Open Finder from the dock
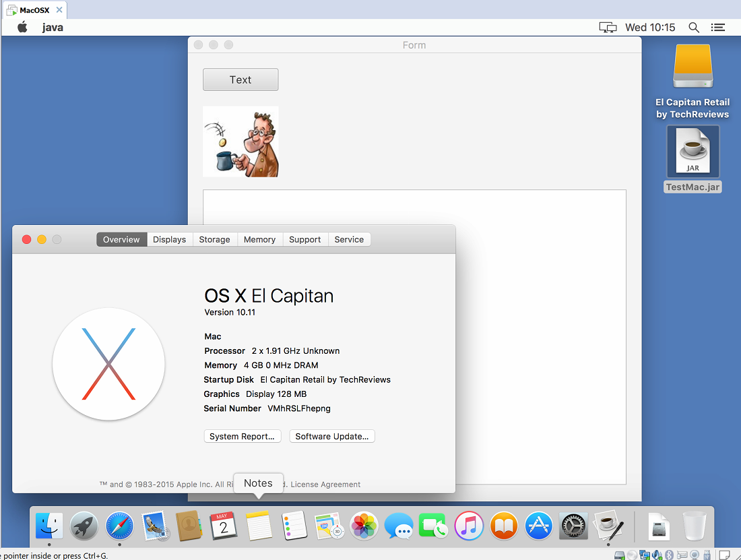Viewport: 741px width, 560px height. point(49,526)
